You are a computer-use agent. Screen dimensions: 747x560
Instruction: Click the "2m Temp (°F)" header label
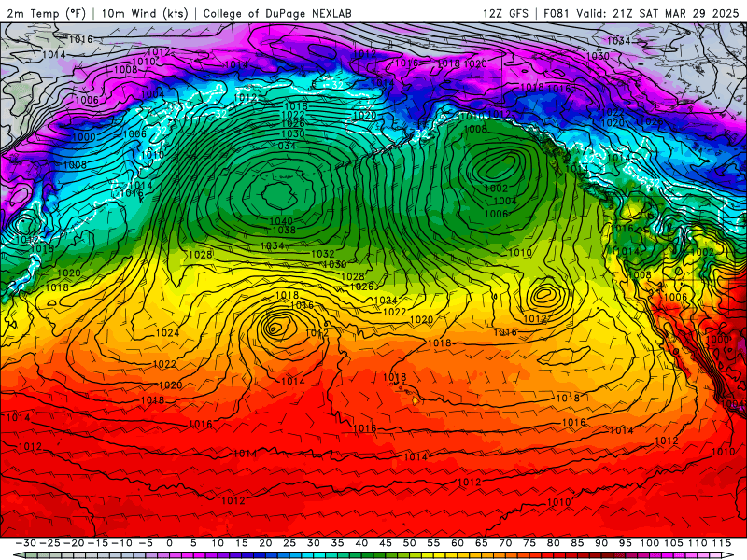[x=46, y=13]
